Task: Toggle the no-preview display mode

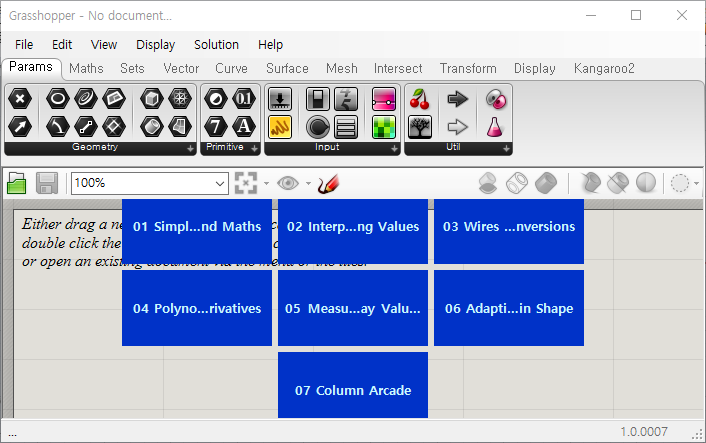Action: click(x=488, y=183)
